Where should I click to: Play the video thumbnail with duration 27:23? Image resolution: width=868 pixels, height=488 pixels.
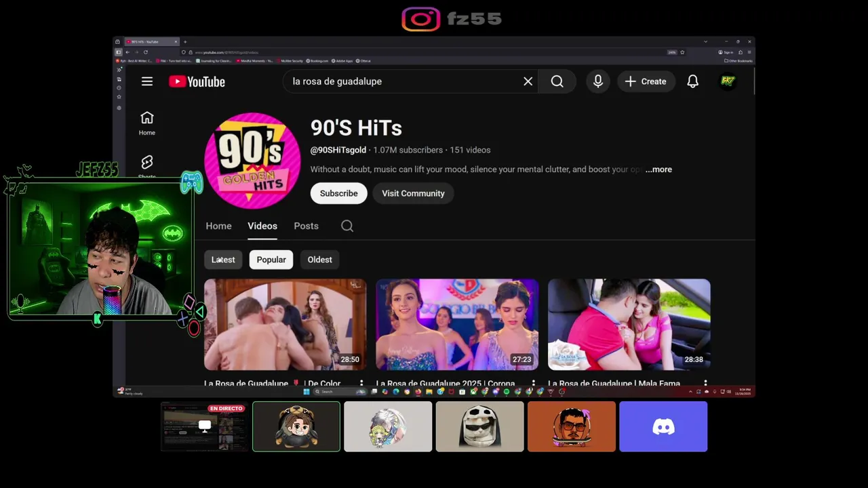tap(457, 325)
